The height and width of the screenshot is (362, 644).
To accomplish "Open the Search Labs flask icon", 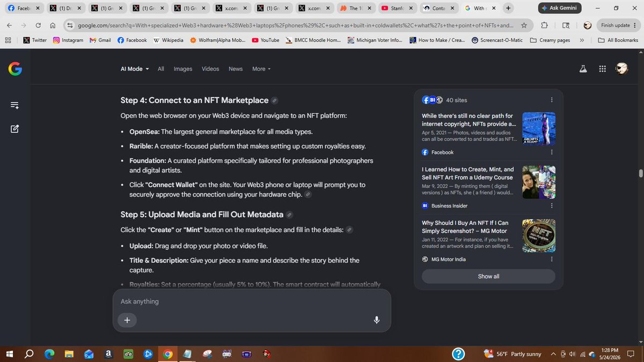I will tap(583, 69).
